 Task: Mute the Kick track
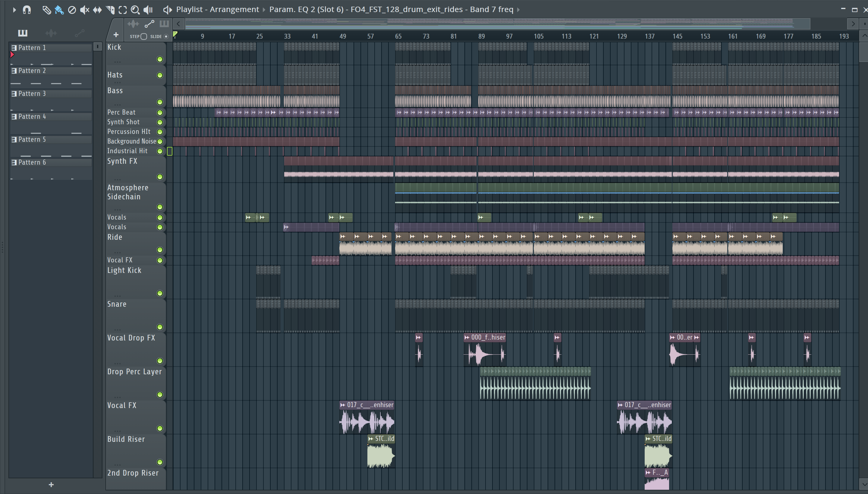click(160, 59)
